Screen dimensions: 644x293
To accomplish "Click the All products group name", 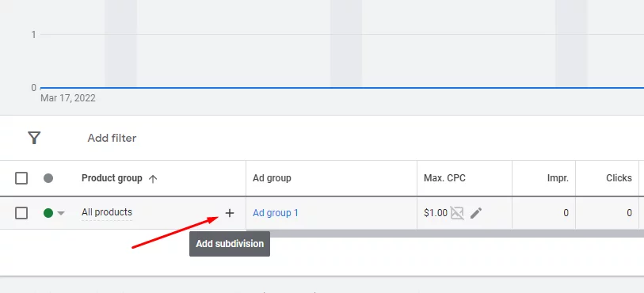I will click(107, 212).
